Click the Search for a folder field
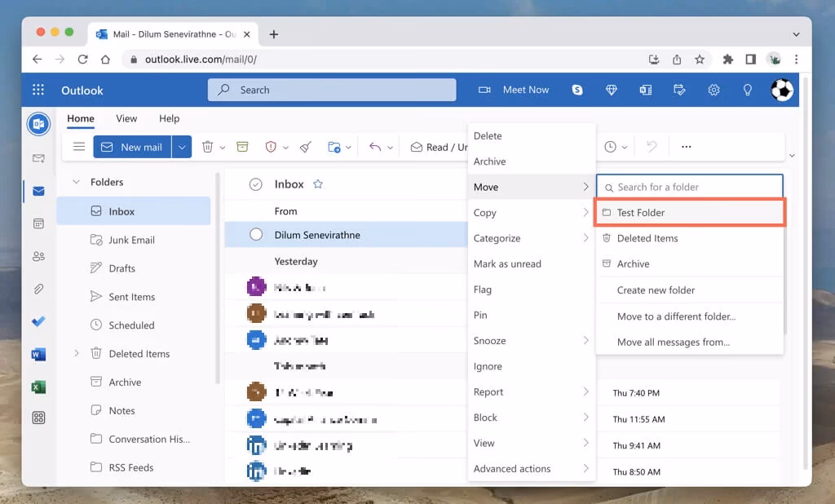835x504 pixels. click(x=689, y=186)
